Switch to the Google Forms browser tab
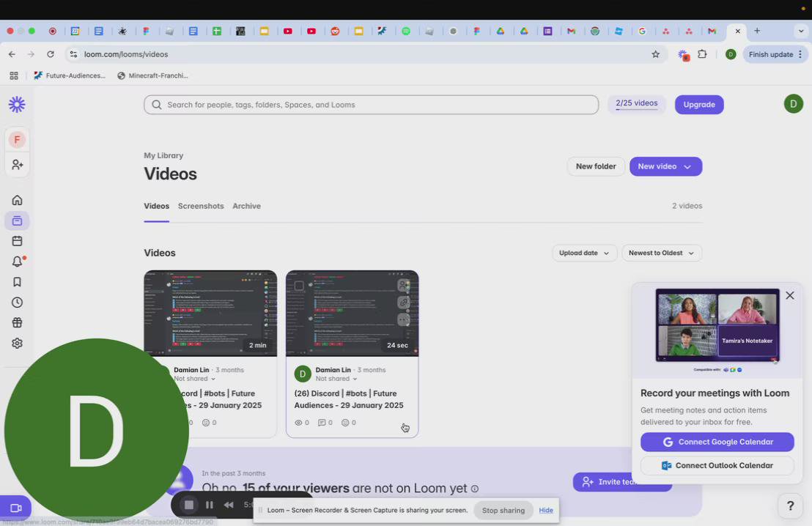This screenshot has width=812, height=526. coord(547,31)
